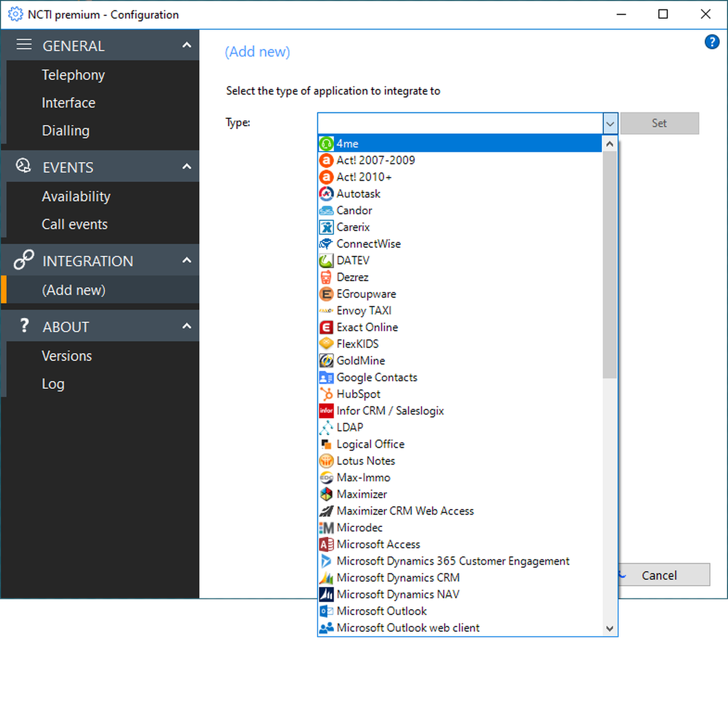The width and height of the screenshot is (728, 716).
Task: Click the blue help question mark icon
Action: pyautogui.click(x=712, y=42)
